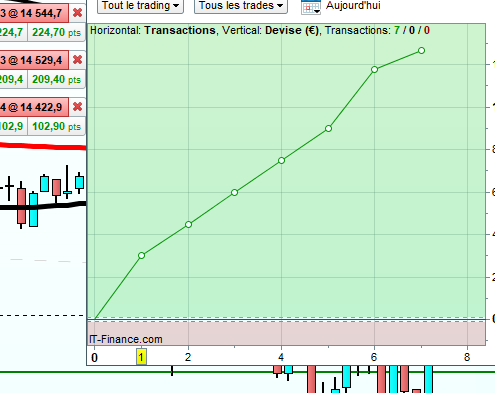Click the 'Transactions' horizontal axis label
This screenshot has width=495, height=393.
coord(180,30)
